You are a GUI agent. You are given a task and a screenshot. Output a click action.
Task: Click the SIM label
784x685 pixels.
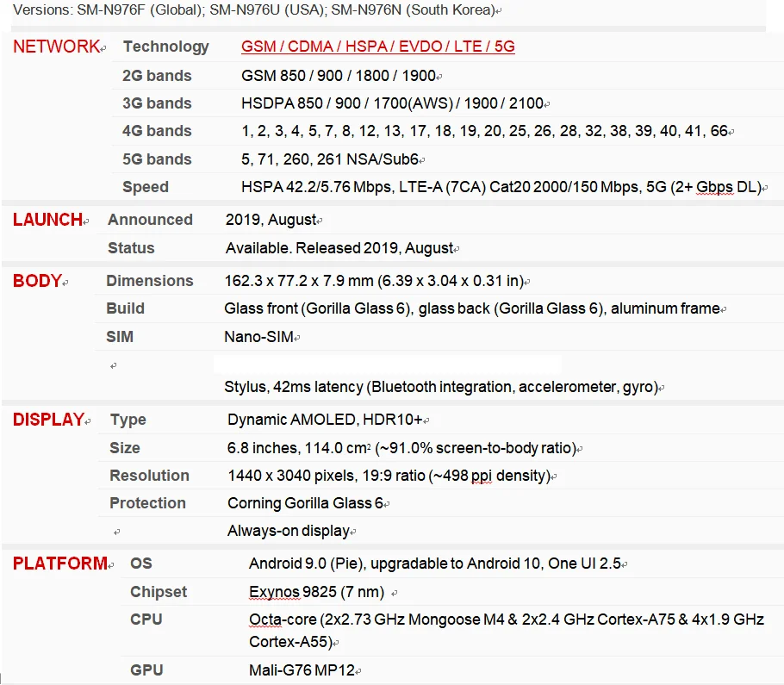click(120, 337)
